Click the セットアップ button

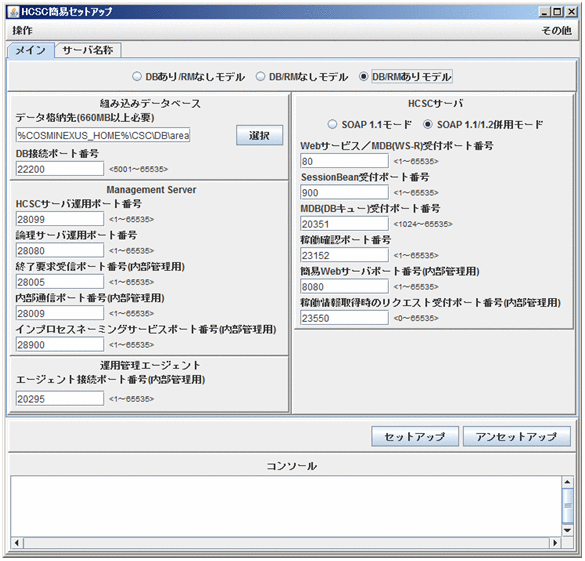coord(414,436)
